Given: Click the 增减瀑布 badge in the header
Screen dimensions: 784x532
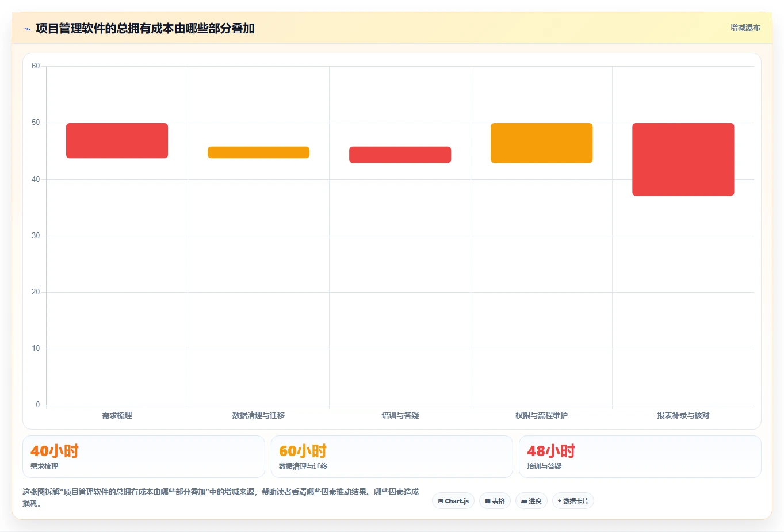Looking at the screenshot, I should click(745, 28).
